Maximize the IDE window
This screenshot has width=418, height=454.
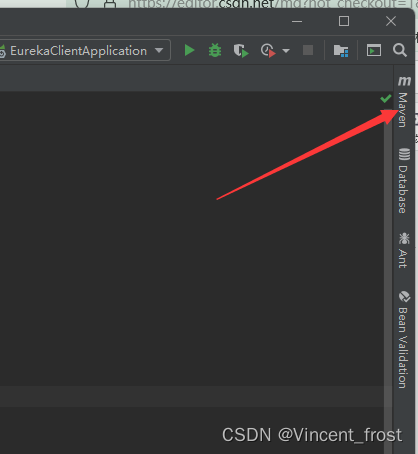tap(344, 21)
